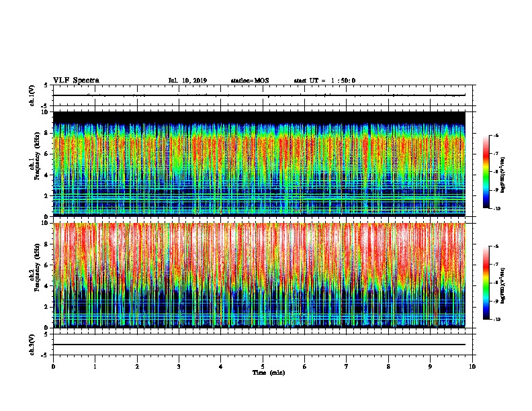Click the lower colorbar's log(PSD) unit label

[x=503, y=285]
